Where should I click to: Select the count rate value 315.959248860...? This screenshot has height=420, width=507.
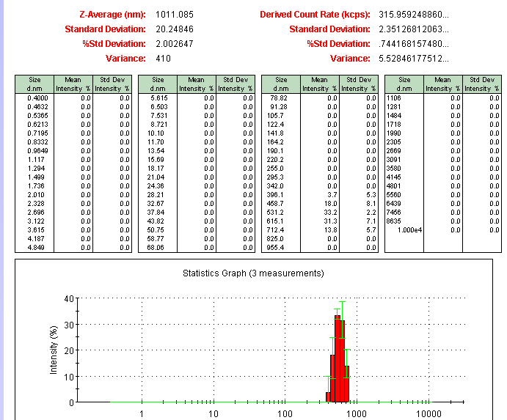tap(414, 15)
